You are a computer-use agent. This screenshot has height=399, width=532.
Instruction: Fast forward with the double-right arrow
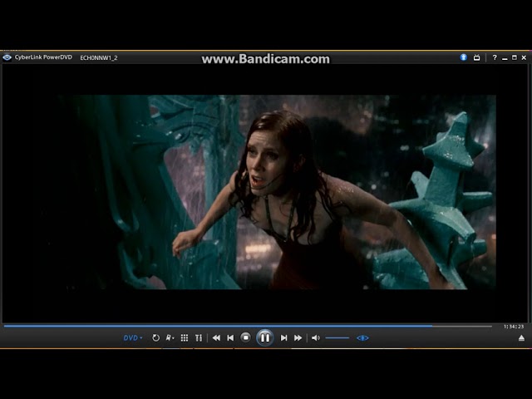(298, 338)
